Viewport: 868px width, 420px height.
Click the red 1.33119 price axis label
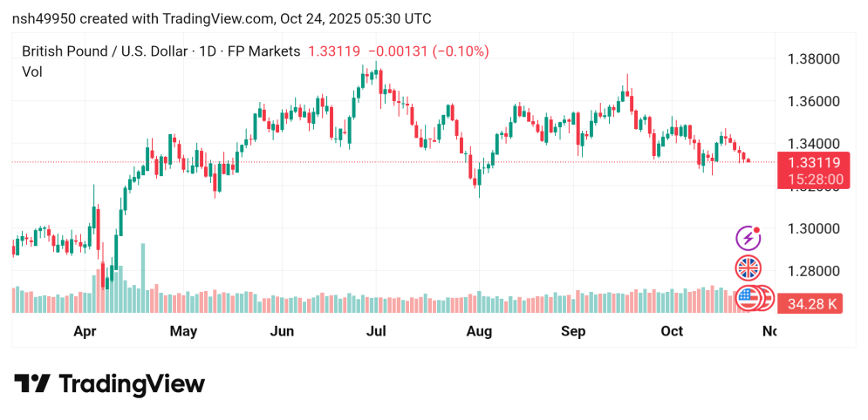(x=813, y=162)
